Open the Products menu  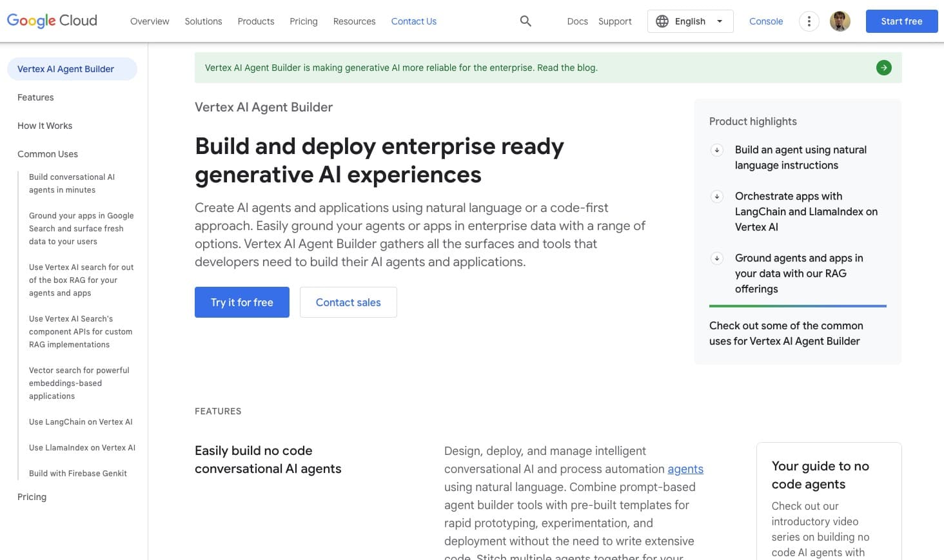(x=256, y=21)
